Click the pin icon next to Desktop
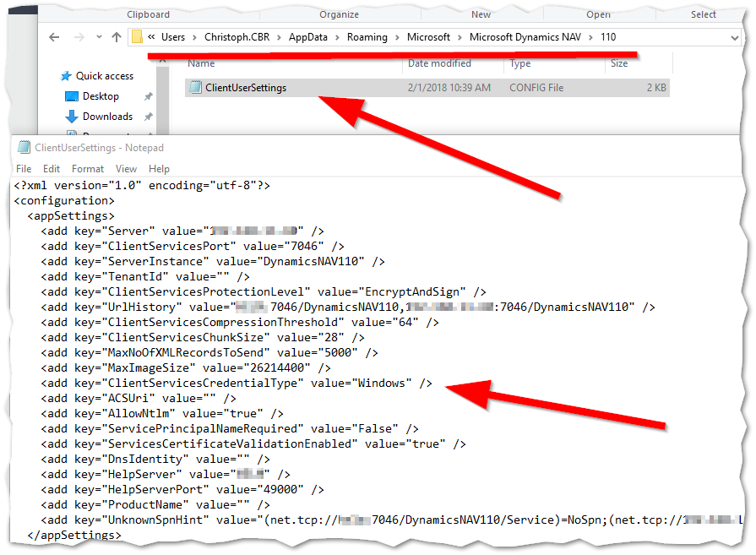This screenshot has width=756, height=555. [148, 96]
